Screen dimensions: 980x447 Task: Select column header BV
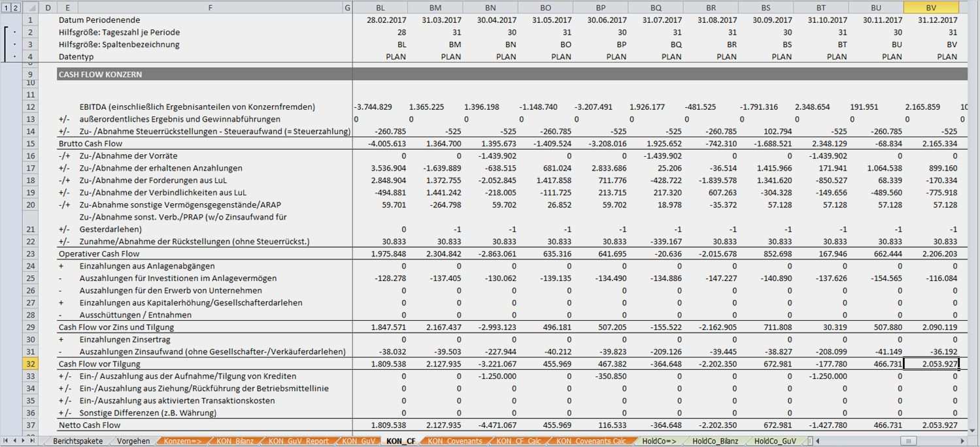pyautogui.click(x=931, y=7)
